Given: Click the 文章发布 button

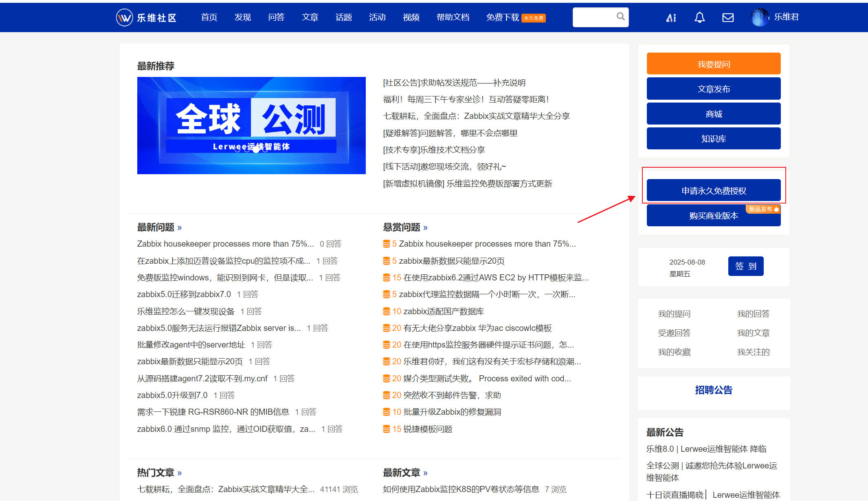Looking at the screenshot, I should pyautogui.click(x=714, y=89).
